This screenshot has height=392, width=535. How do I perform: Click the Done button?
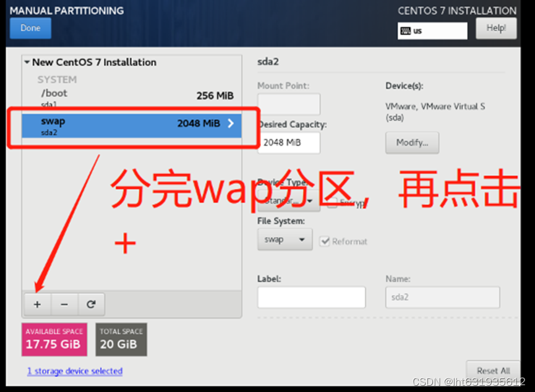(x=30, y=28)
